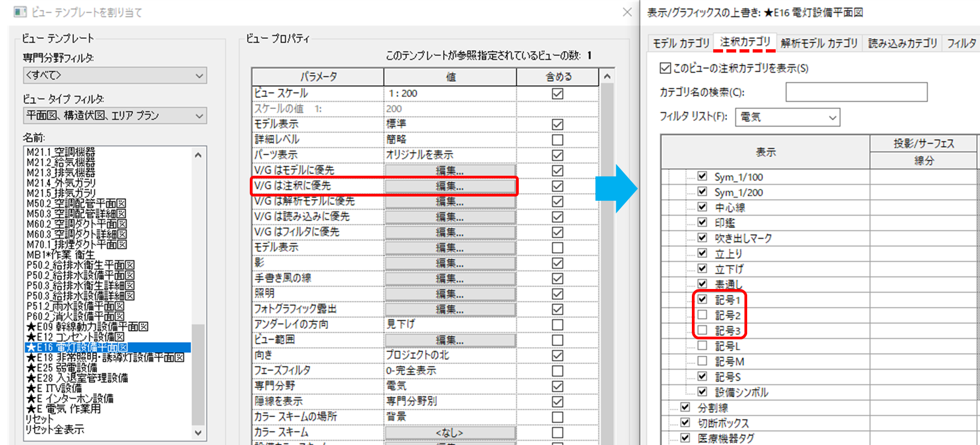Toggle the 分割線 category checkbox

point(685,407)
